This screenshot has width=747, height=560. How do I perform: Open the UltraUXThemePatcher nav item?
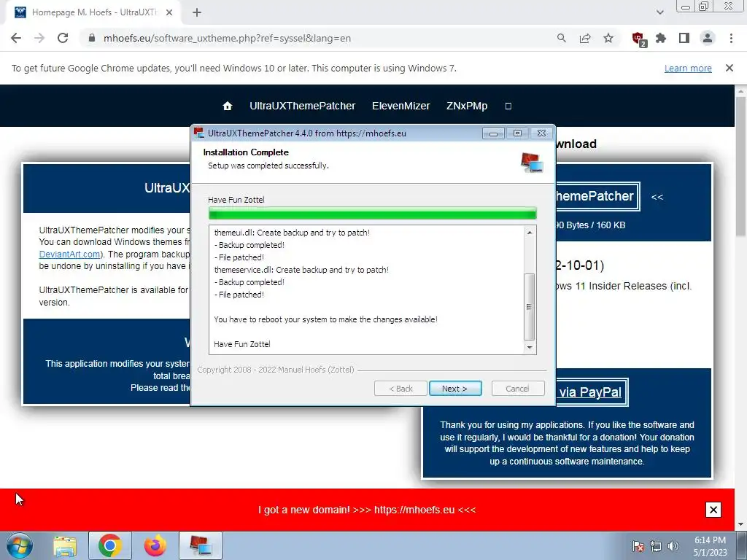[x=303, y=106]
